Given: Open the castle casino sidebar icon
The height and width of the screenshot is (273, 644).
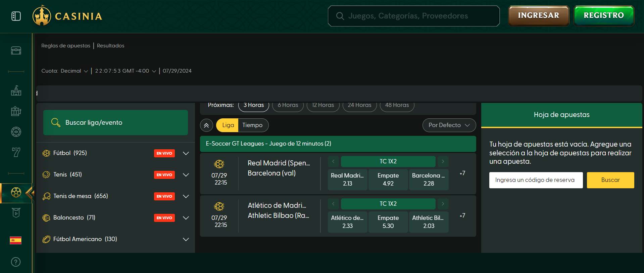Looking at the screenshot, I should (16, 90).
